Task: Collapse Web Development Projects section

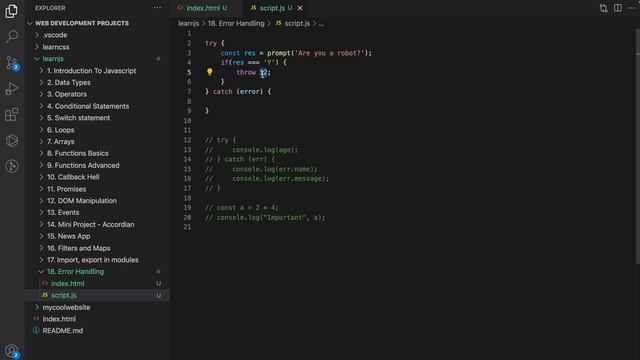Action: (x=82, y=23)
